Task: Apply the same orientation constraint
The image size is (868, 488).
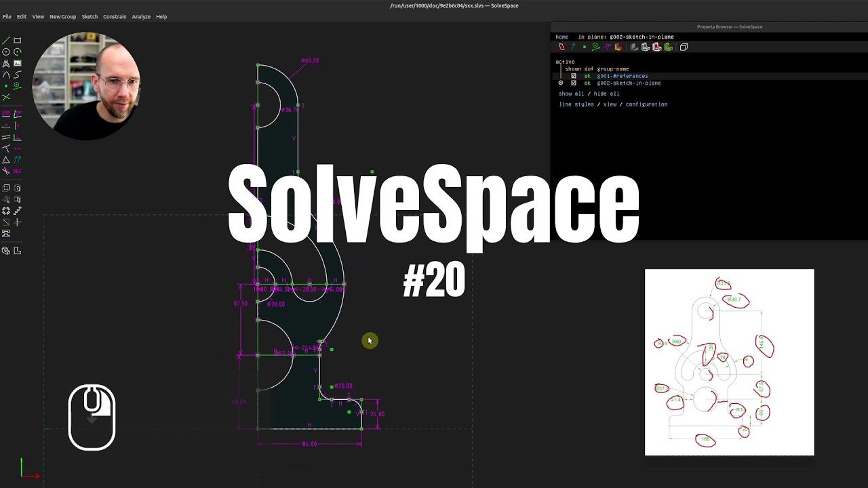Action: (x=17, y=159)
